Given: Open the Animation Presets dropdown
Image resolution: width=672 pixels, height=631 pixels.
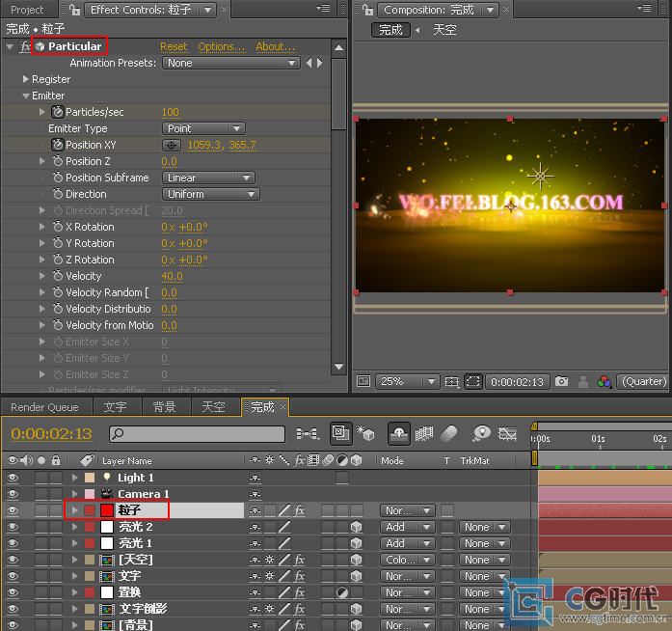Looking at the screenshot, I should [231, 63].
